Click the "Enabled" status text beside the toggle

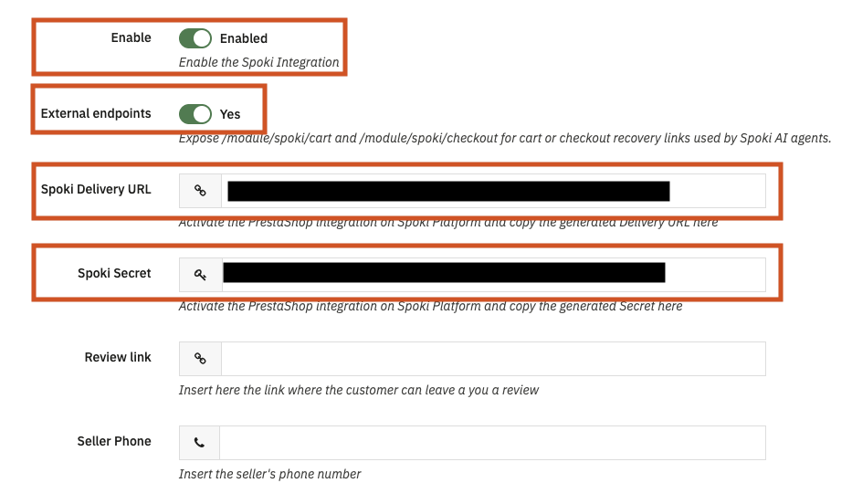pos(244,38)
